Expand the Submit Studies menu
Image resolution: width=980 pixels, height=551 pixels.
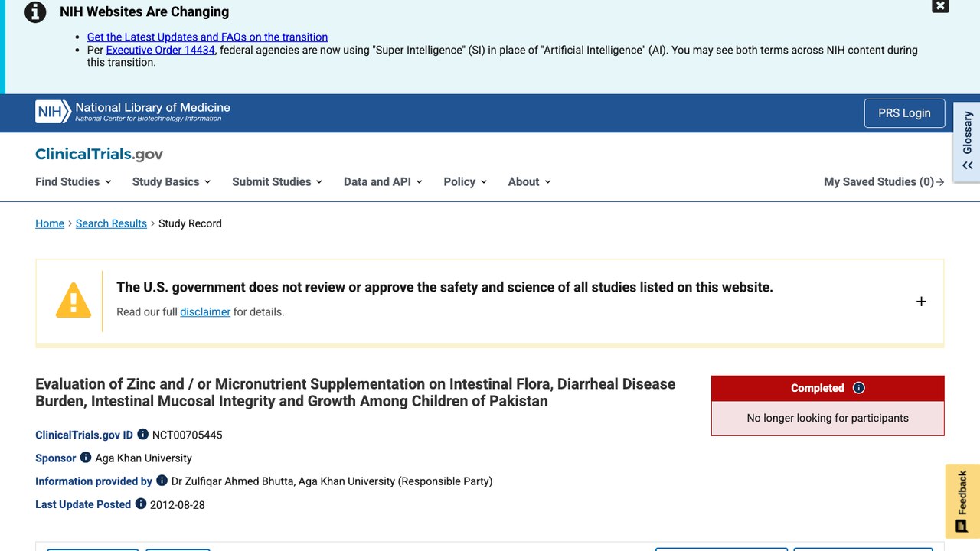(277, 181)
